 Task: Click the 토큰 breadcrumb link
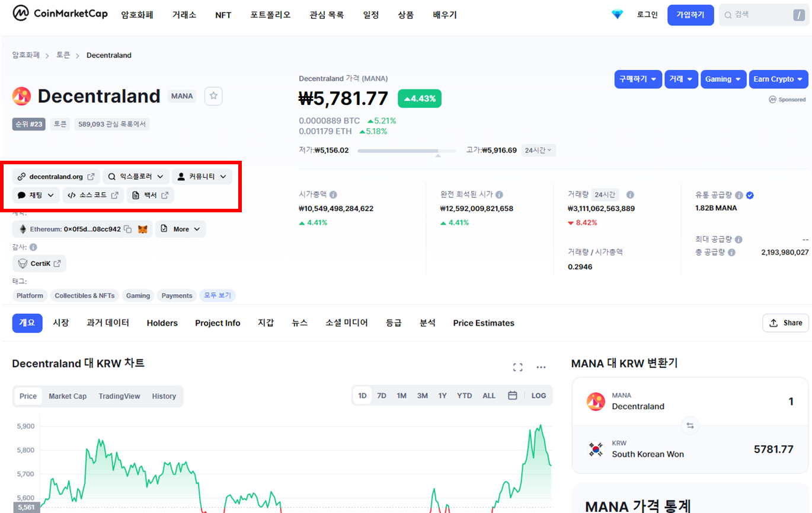[x=63, y=55]
